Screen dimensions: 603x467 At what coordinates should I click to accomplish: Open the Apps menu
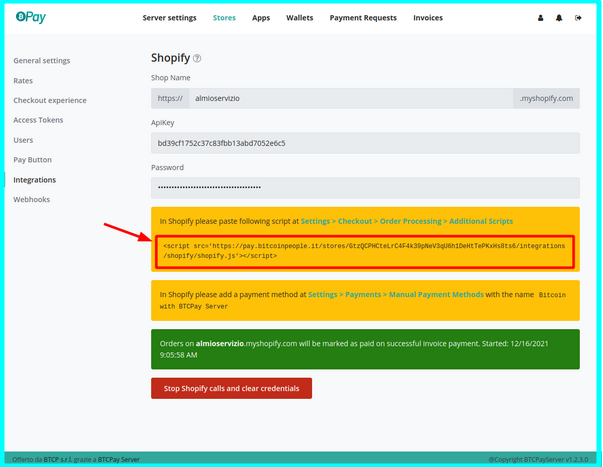pyautogui.click(x=261, y=18)
